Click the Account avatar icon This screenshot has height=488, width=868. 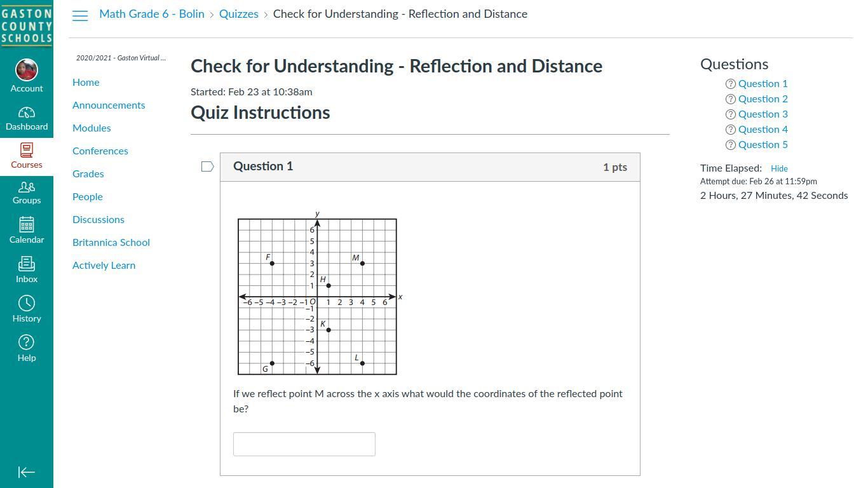tap(27, 70)
